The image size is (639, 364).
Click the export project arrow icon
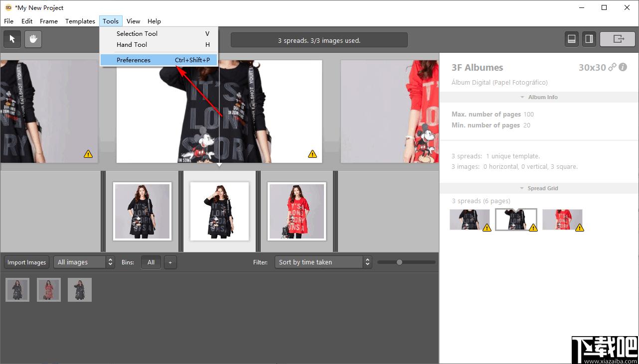618,39
